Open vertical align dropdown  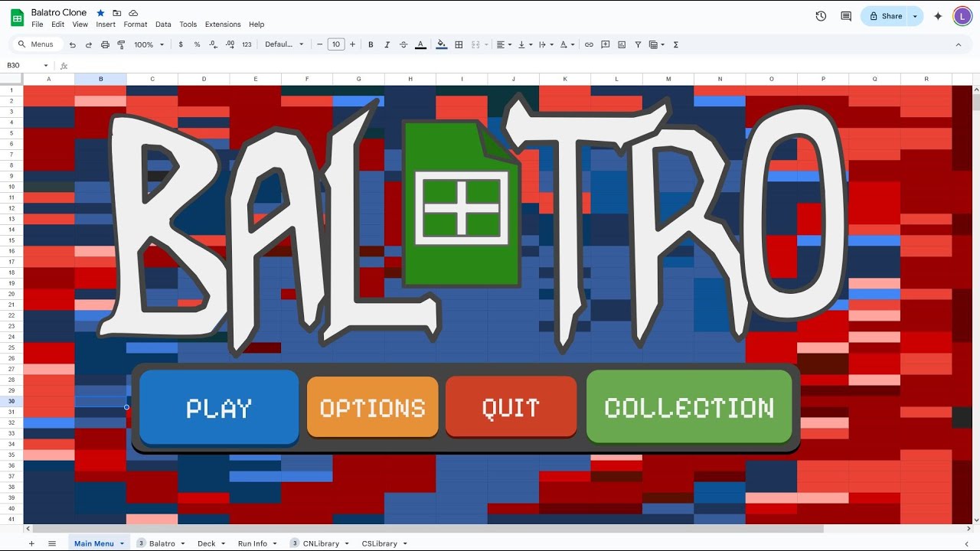[x=524, y=44]
